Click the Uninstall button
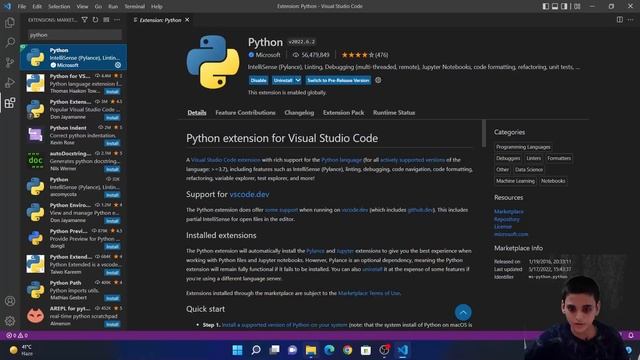This screenshot has height=360, width=640. (283, 80)
